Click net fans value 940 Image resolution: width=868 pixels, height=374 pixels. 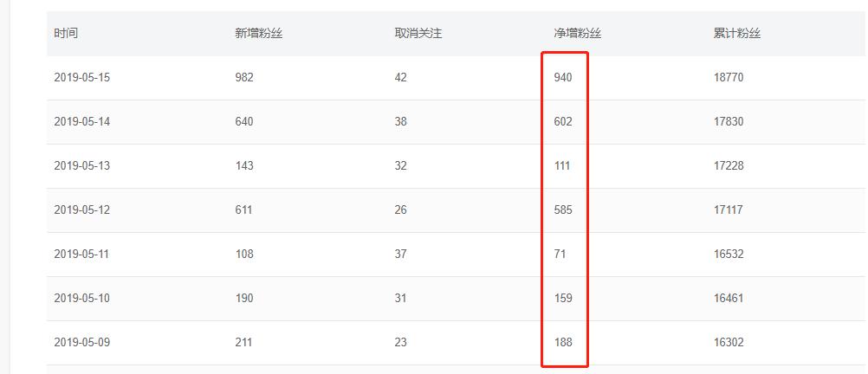click(x=563, y=78)
